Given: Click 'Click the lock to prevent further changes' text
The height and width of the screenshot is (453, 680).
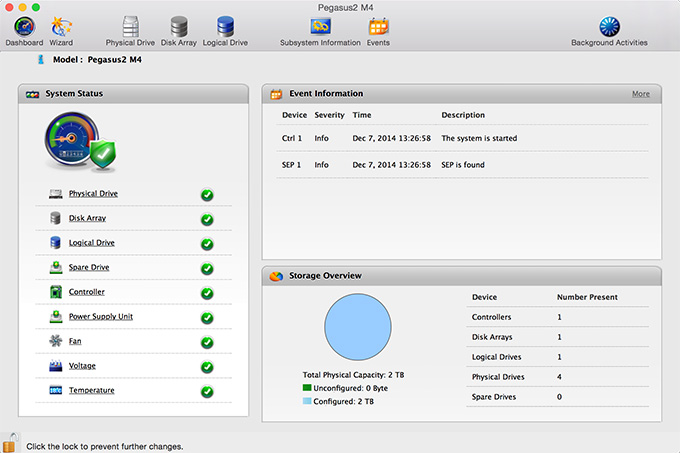Looking at the screenshot, I should click(105, 446).
